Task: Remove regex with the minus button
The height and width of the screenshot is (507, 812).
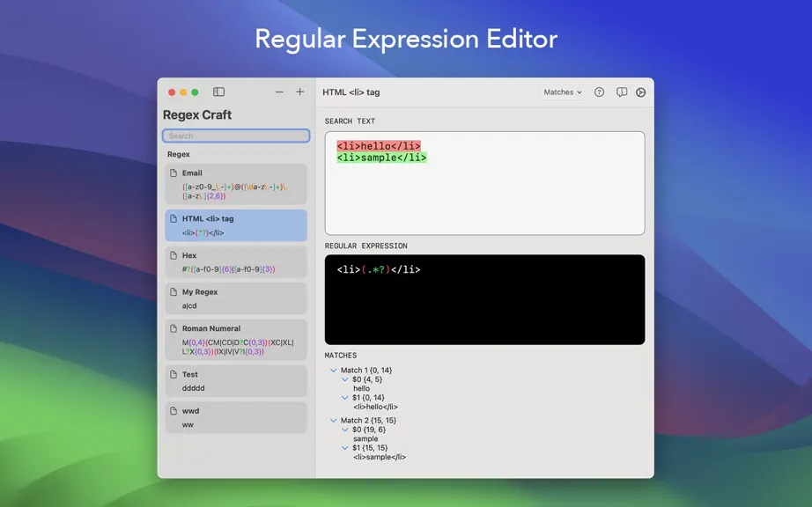Action: coord(280,92)
